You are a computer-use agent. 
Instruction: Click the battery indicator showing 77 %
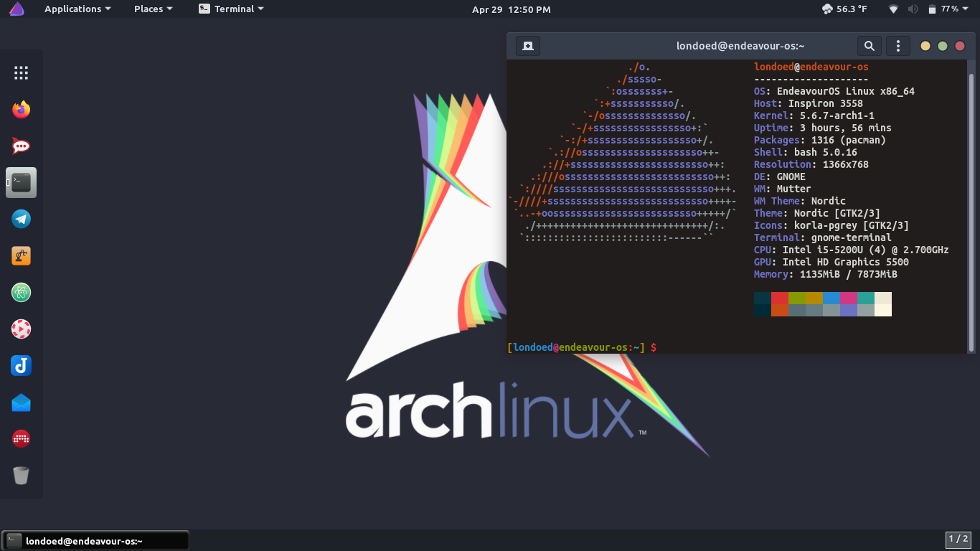click(944, 9)
